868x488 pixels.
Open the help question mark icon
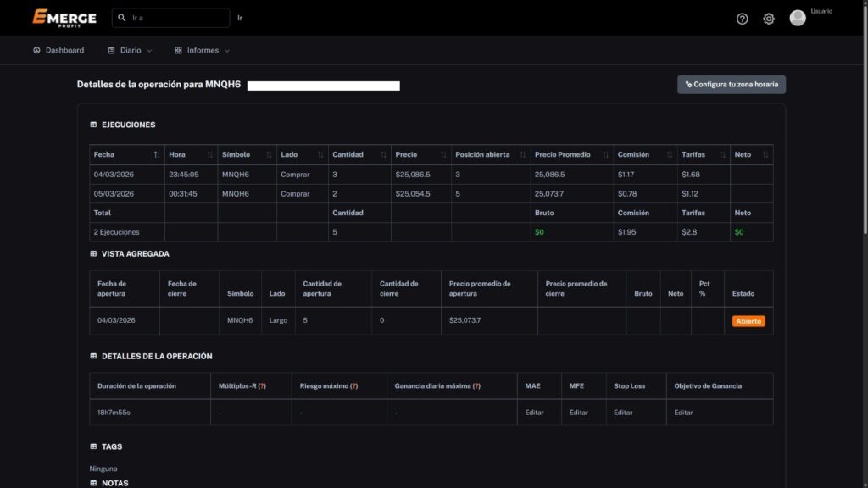tap(742, 19)
